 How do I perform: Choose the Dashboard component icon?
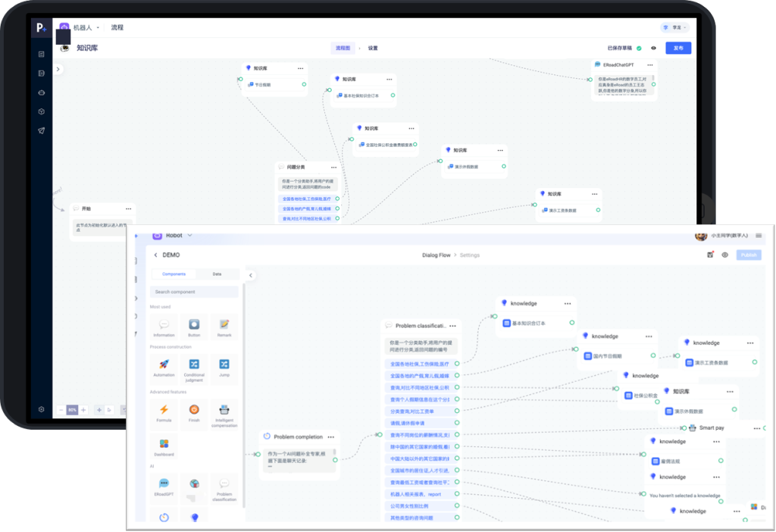164,444
